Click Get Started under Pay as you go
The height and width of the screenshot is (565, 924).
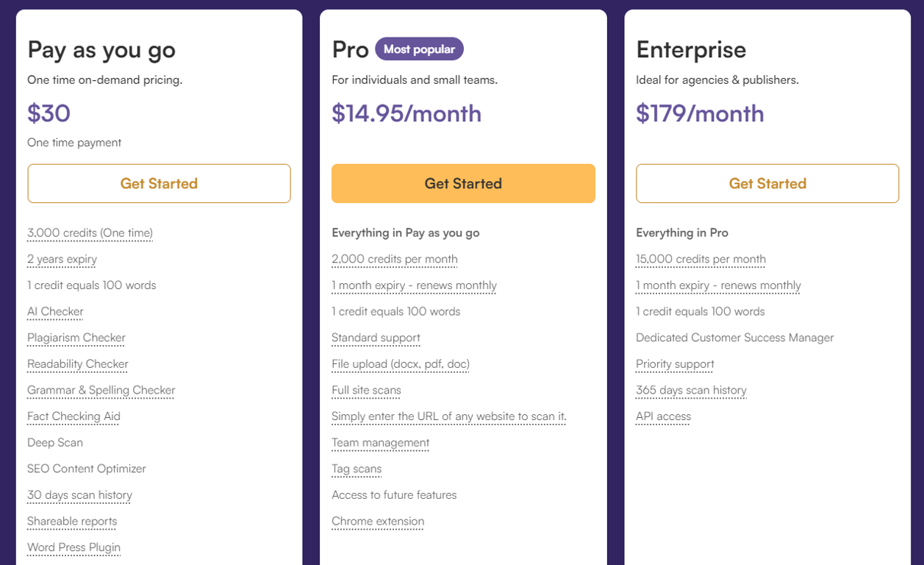[159, 183]
